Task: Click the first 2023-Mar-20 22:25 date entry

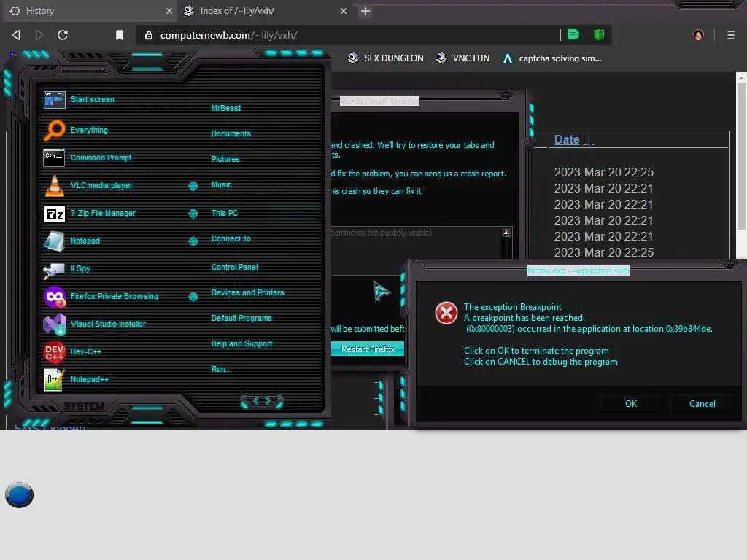Action: (603, 172)
